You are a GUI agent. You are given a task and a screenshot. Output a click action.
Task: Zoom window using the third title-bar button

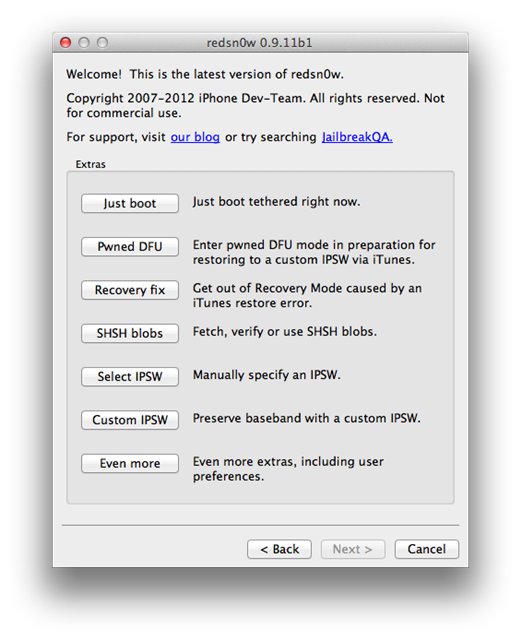coord(102,42)
